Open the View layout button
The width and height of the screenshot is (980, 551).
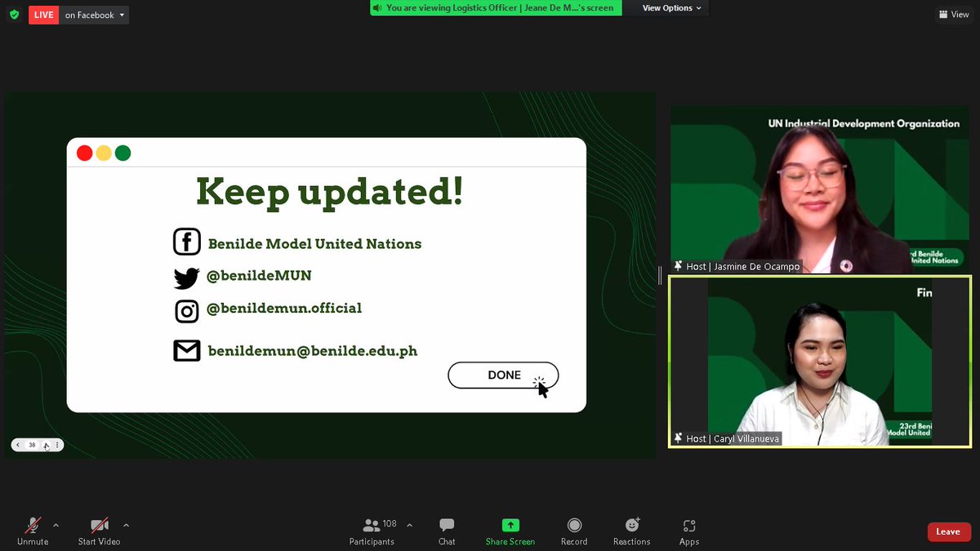953,15
